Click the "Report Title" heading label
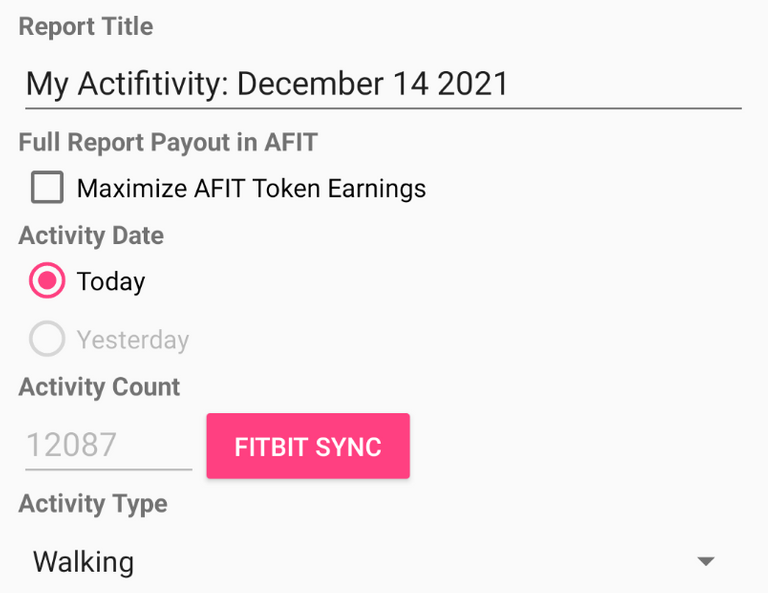This screenshot has width=768, height=593. 86,27
